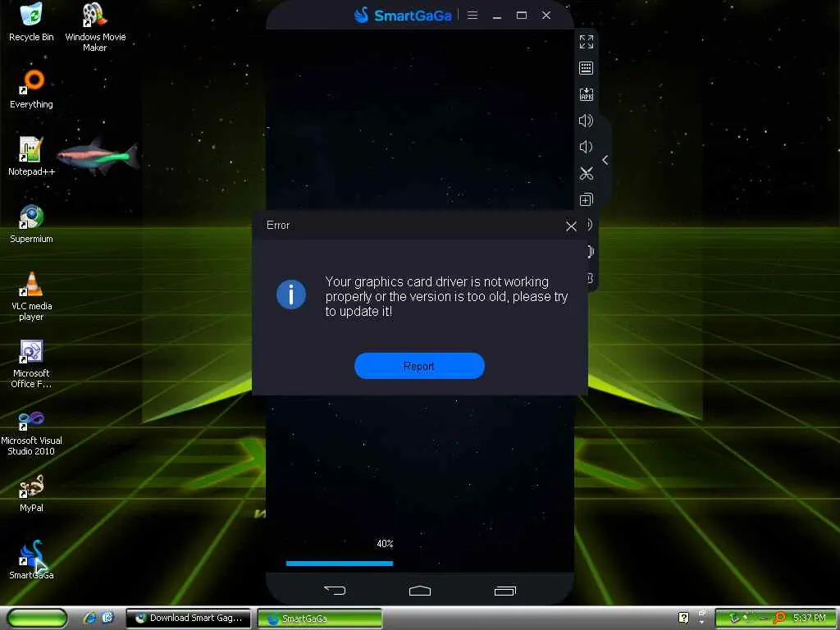840x630 pixels.
Task: Click the 40% loading percentage text
Action: [385, 544]
